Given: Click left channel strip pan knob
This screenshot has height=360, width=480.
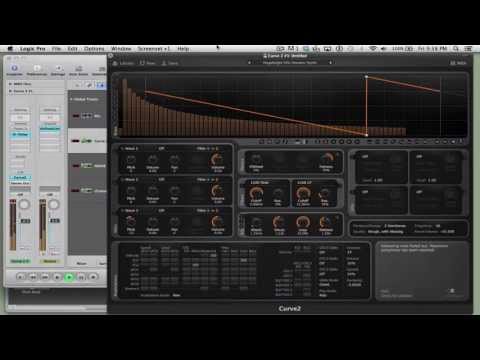Looking at the screenshot, I should click(24, 205).
